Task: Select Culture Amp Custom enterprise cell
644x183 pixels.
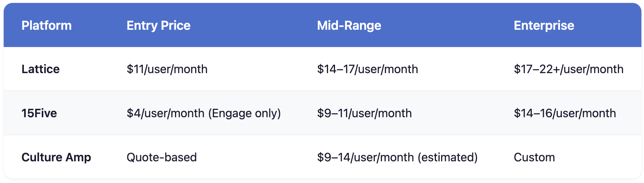Action: click(534, 157)
